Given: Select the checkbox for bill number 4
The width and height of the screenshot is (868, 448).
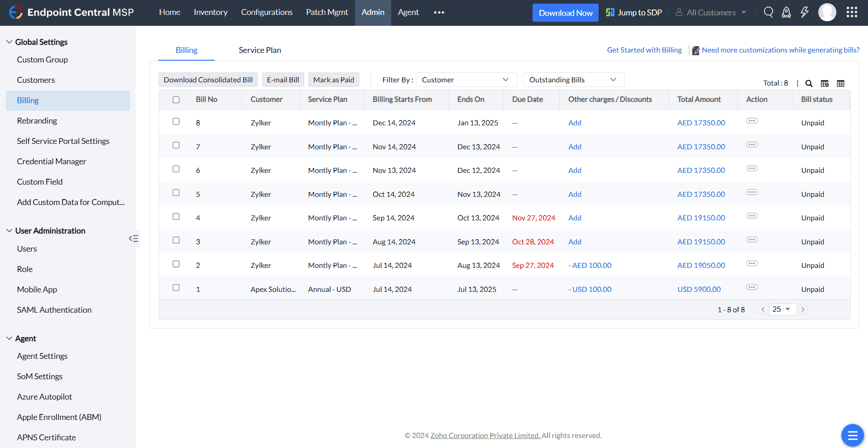Looking at the screenshot, I should [x=176, y=216].
